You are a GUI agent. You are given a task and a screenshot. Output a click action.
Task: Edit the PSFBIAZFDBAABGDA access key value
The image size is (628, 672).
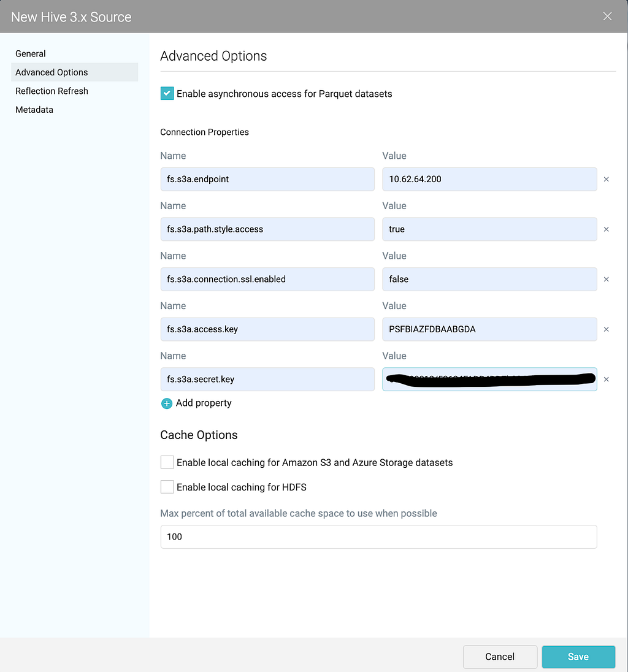[489, 329]
